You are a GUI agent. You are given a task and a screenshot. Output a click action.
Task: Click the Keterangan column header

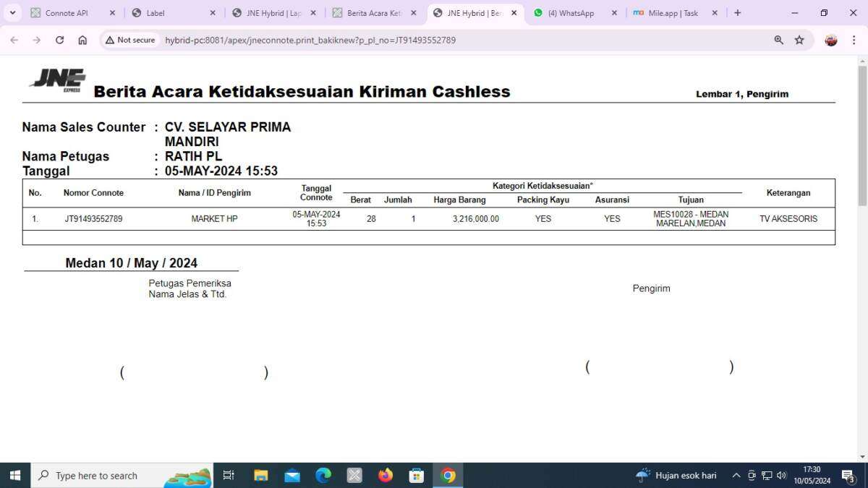pyautogui.click(x=788, y=193)
